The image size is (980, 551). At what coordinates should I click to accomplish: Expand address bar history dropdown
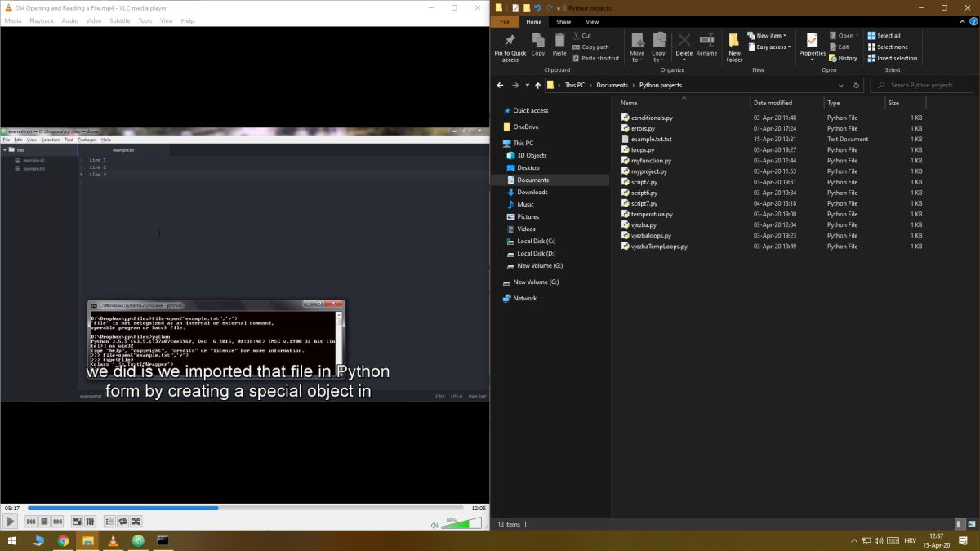click(841, 85)
